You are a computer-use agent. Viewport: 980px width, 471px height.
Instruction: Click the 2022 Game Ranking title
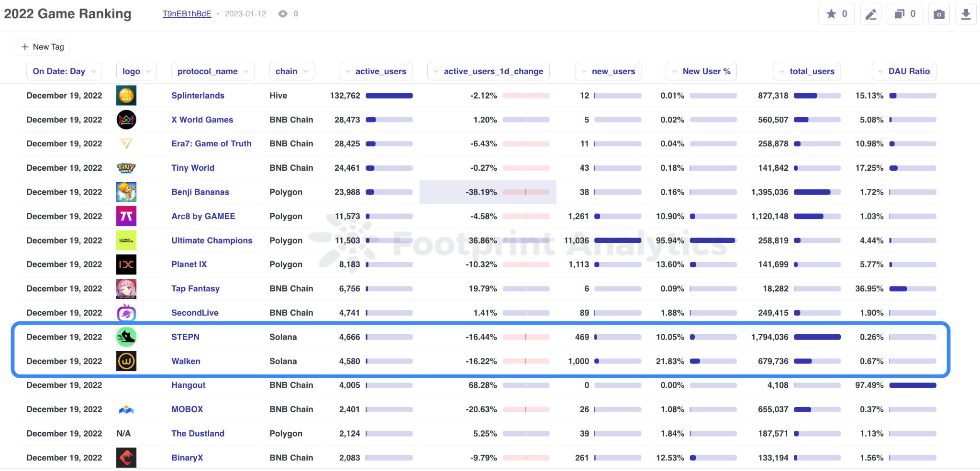pos(67,14)
